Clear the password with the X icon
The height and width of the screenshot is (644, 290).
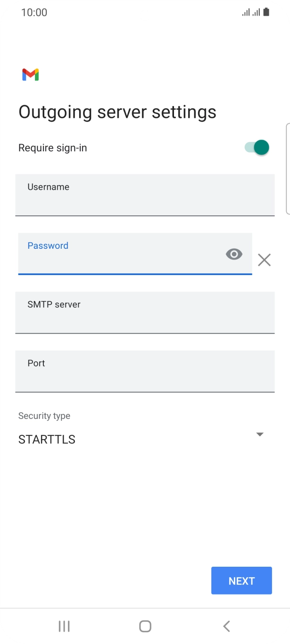pyautogui.click(x=264, y=260)
